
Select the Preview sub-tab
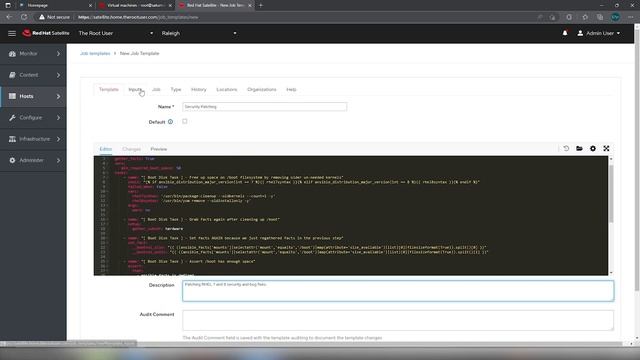[158, 149]
